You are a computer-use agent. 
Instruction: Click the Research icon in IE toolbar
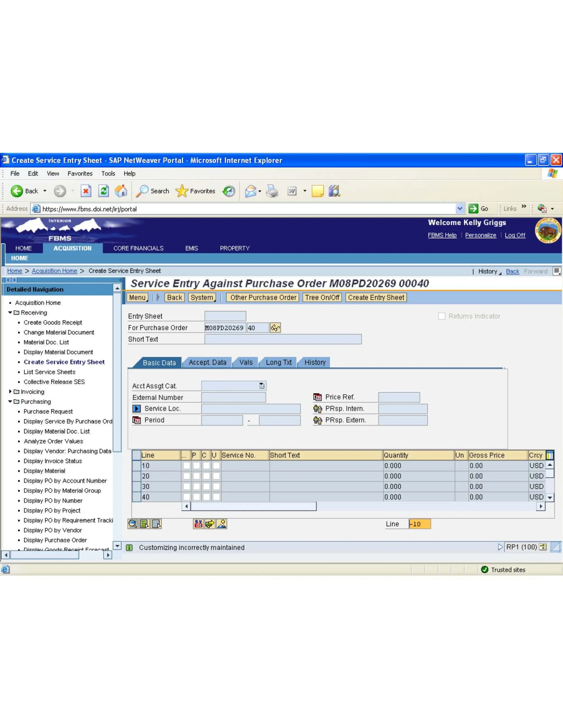(x=334, y=191)
